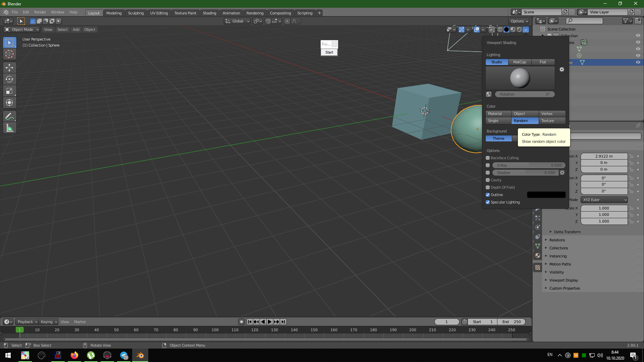Play animation forward
644x362 pixels.
[270, 322]
